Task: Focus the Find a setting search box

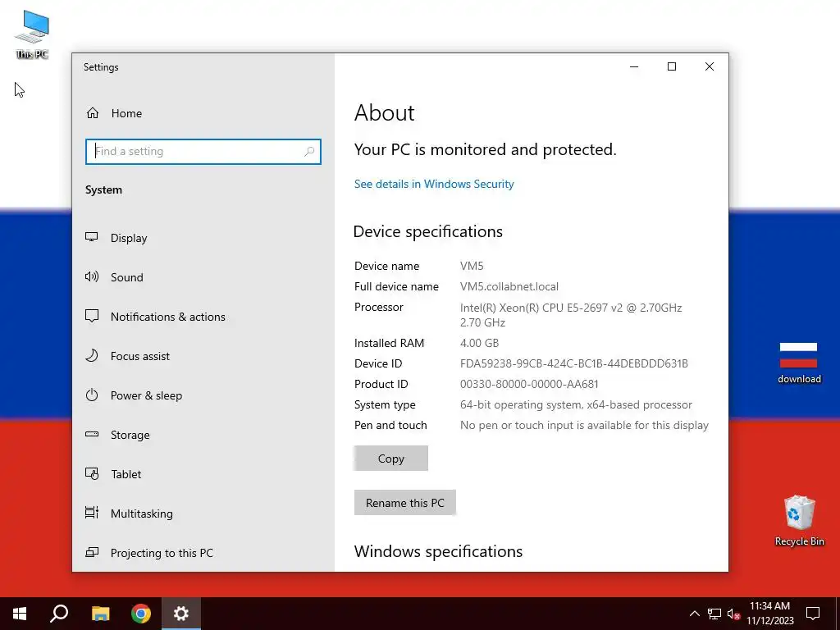Action: (x=203, y=152)
